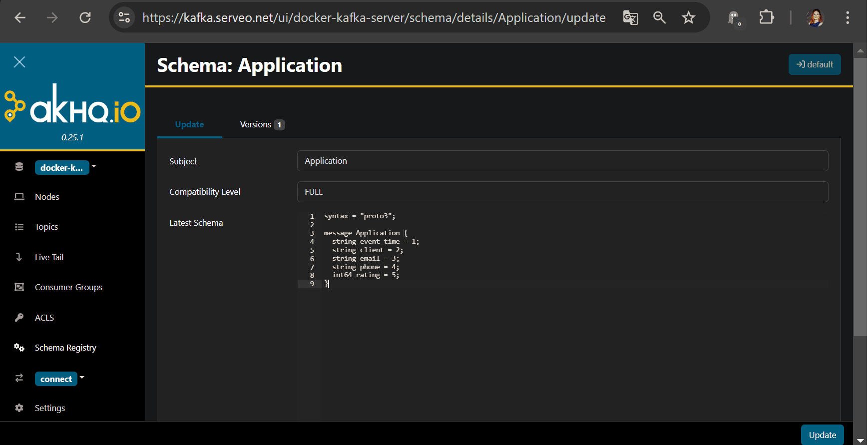The width and height of the screenshot is (868, 445).
Task: Open the Schema Registry menu item
Action: [65, 348]
